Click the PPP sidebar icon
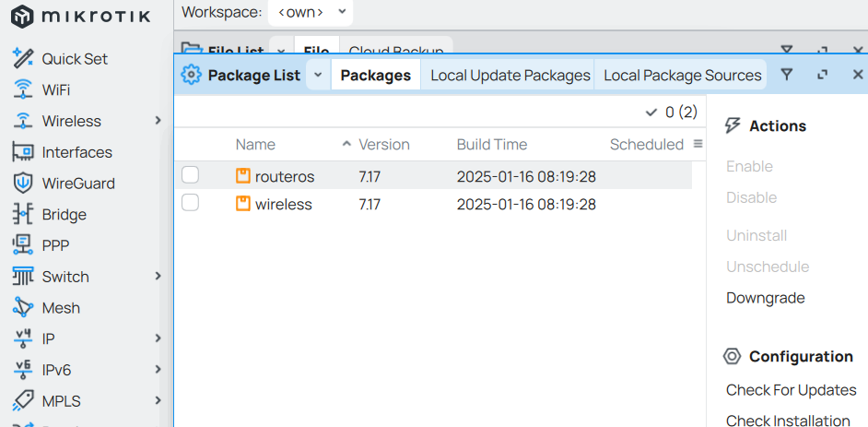The width and height of the screenshot is (868, 427). [23, 245]
